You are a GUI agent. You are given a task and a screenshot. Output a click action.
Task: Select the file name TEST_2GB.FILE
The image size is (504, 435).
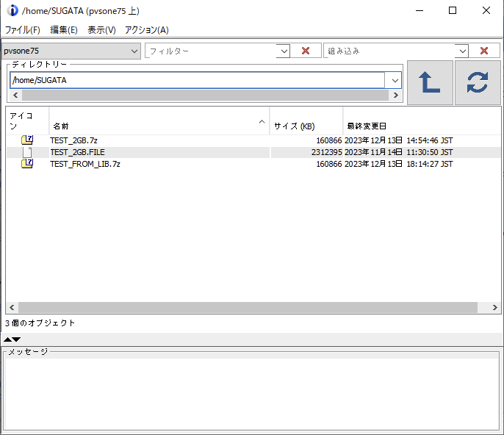click(x=77, y=152)
